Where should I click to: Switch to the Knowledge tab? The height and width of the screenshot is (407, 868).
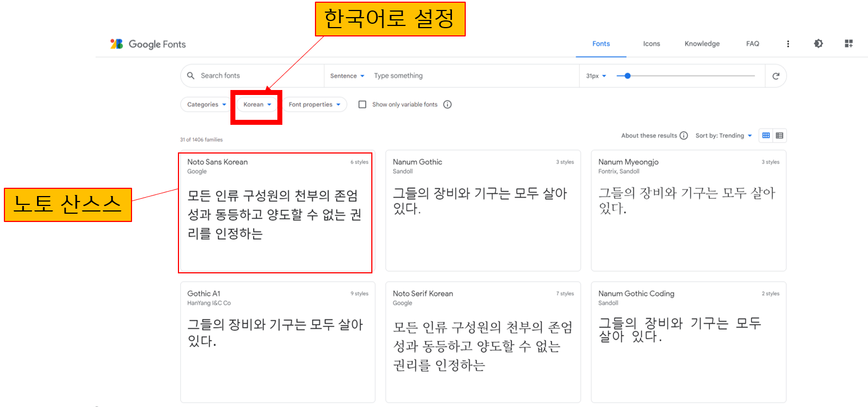(x=702, y=44)
